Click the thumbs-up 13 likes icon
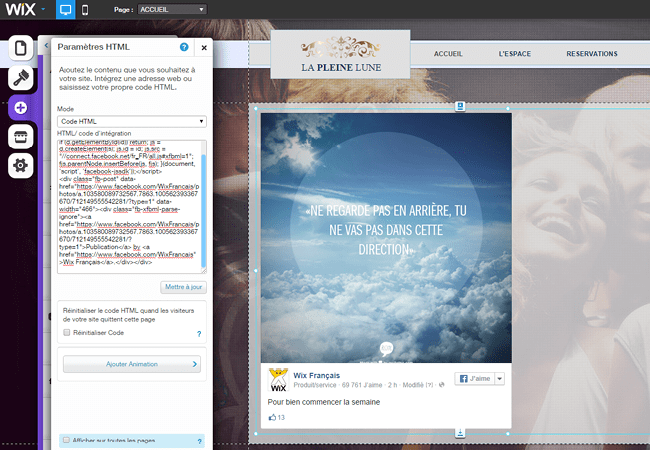 click(x=272, y=417)
